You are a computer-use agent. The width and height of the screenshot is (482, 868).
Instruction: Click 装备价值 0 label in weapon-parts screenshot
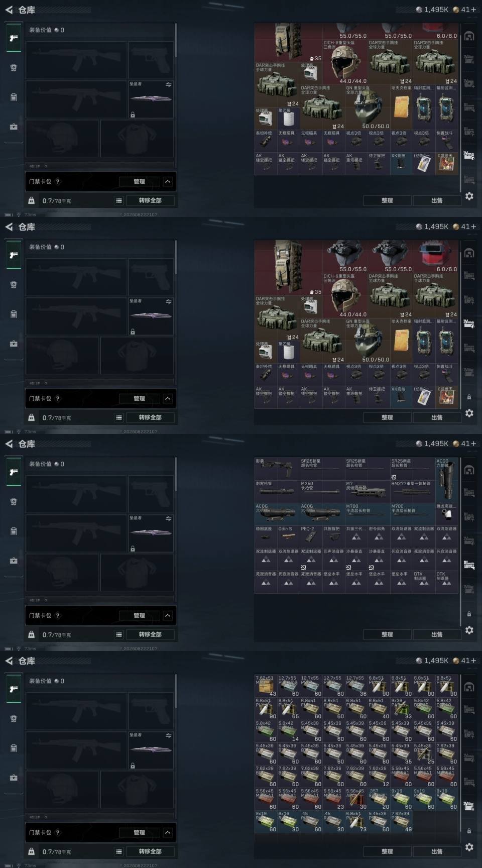[x=47, y=464]
